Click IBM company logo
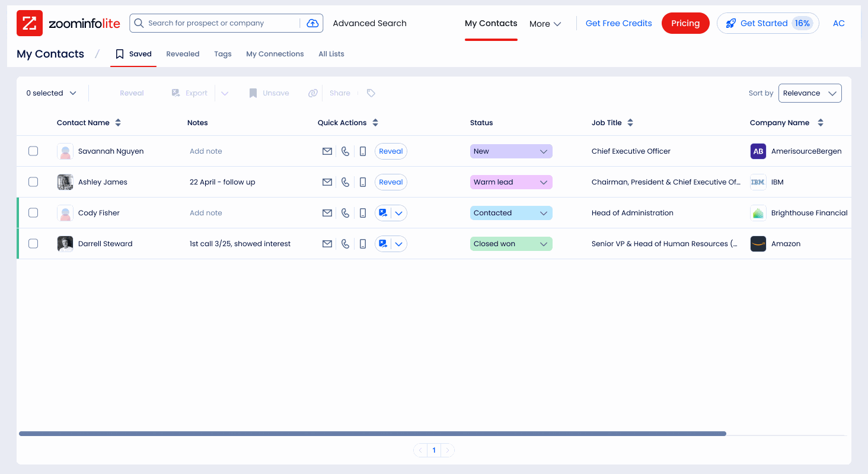Viewport: 868px width, 474px height. tap(758, 182)
